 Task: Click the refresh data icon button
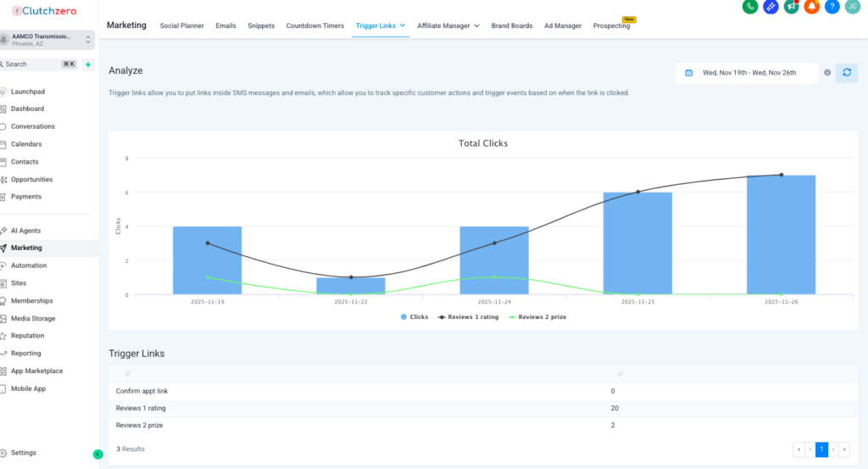coord(846,73)
